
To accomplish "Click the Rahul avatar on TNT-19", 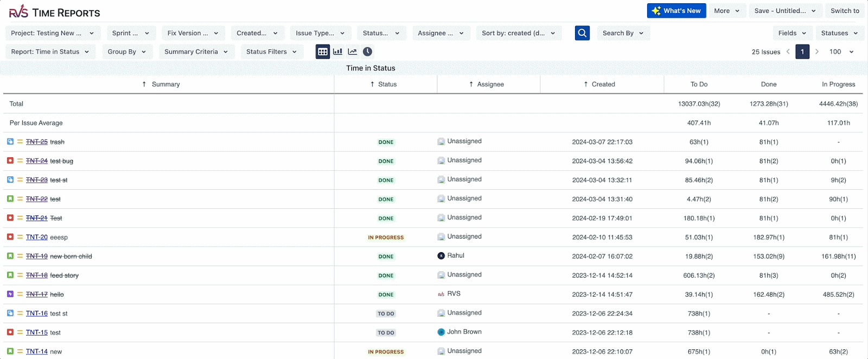I will (x=441, y=255).
